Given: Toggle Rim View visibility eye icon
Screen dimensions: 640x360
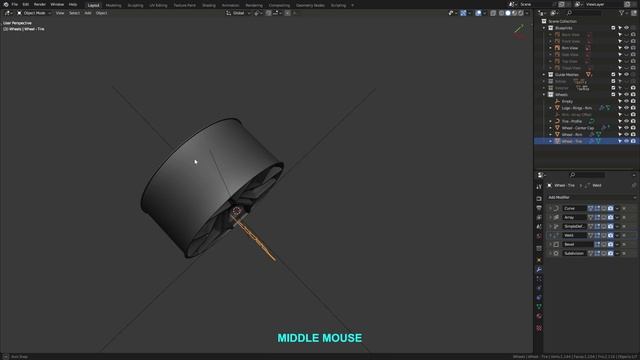Looking at the screenshot, I should 627,48.
